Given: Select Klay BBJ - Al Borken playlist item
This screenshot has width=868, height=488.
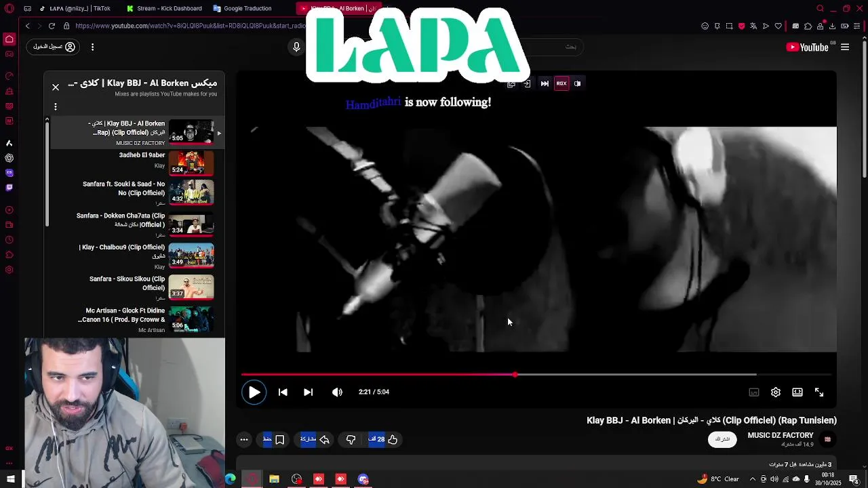Looking at the screenshot, I should click(x=138, y=133).
